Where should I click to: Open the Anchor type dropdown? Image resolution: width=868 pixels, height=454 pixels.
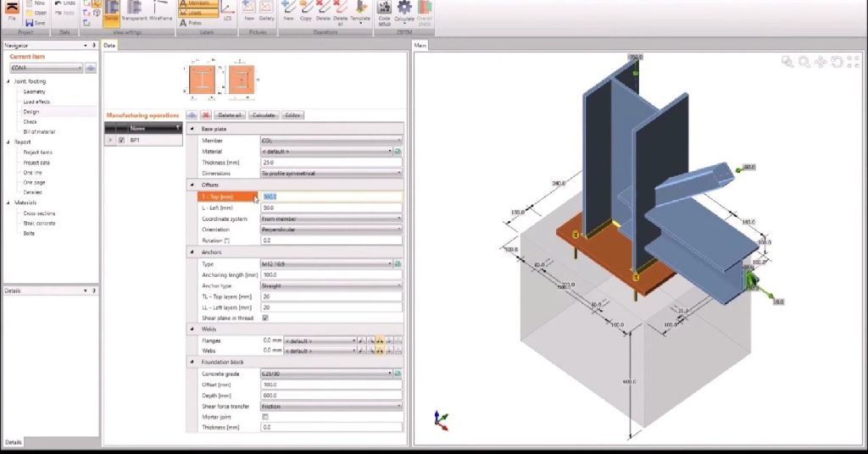[398, 285]
